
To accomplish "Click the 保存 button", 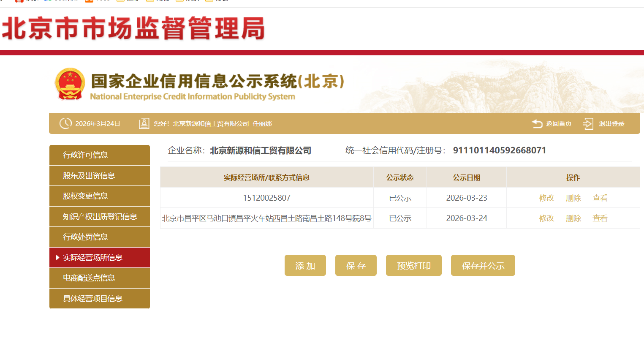I will (x=356, y=265).
